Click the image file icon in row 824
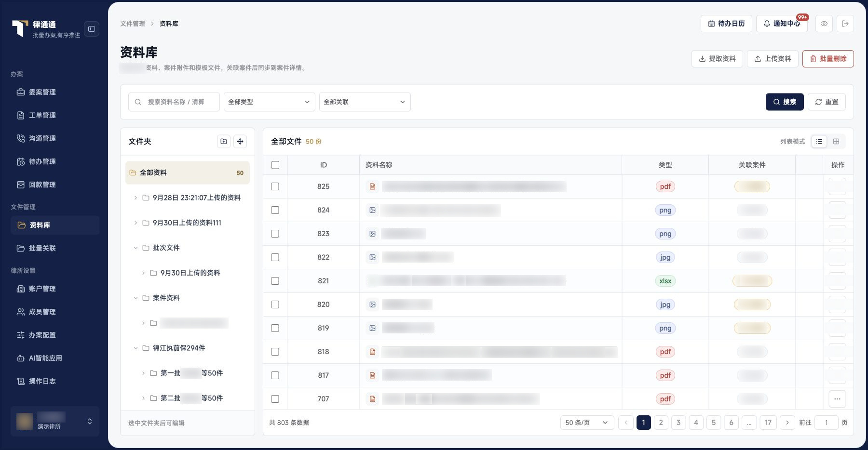Image resolution: width=868 pixels, height=450 pixels. point(372,210)
